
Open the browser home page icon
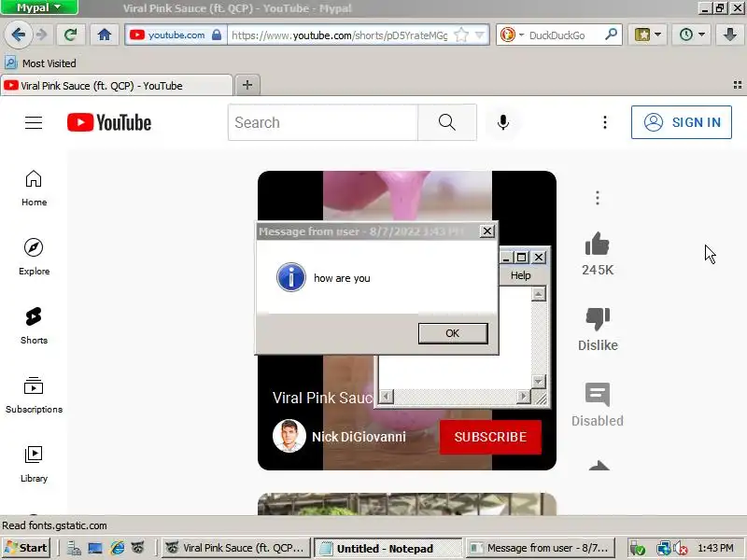click(x=105, y=35)
